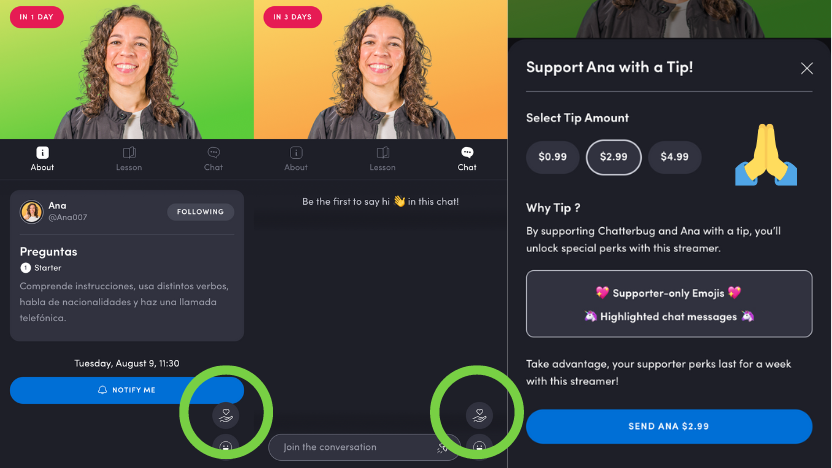Switch to the Lesson tab in middle panel
832x468 pixels.
pos(383,159)
